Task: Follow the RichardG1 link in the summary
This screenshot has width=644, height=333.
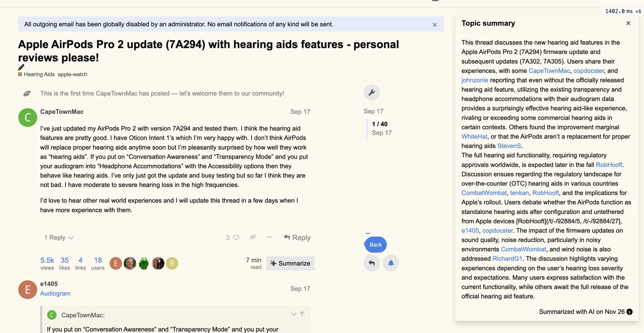Action: (507, 259)
